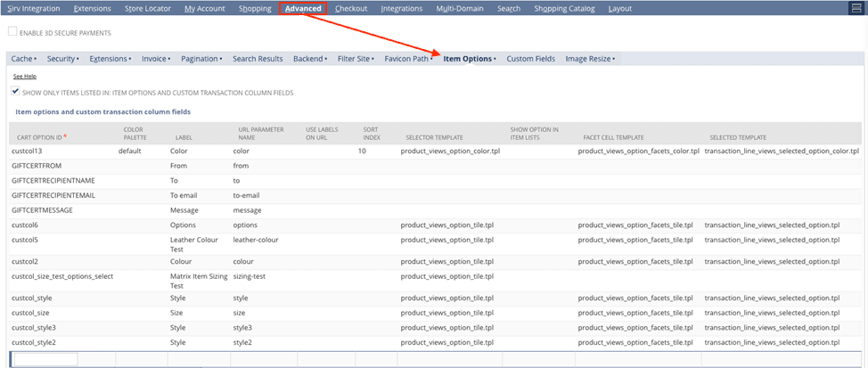The image size is (868, 368).
Task: Open the Layout tab
Action: (620, 8)
